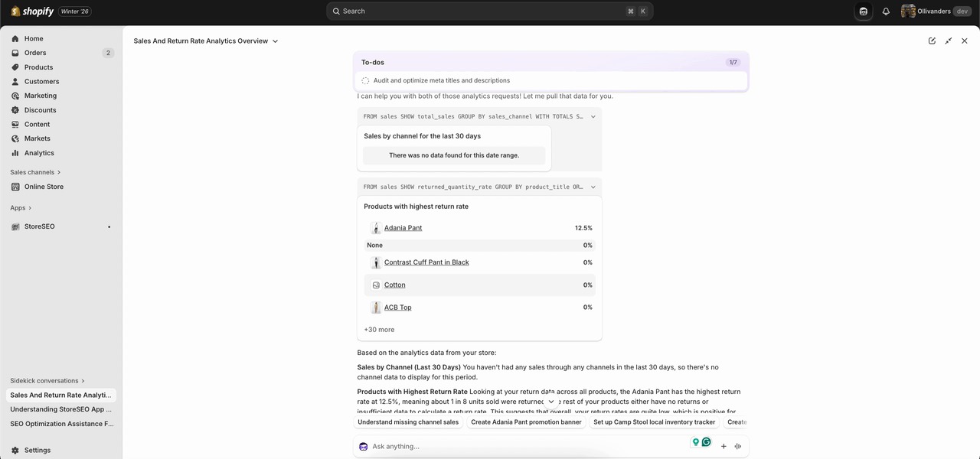The image size is (980, 459).
Task: Go to Orders in the sidebar
Action: pos(35,53)
